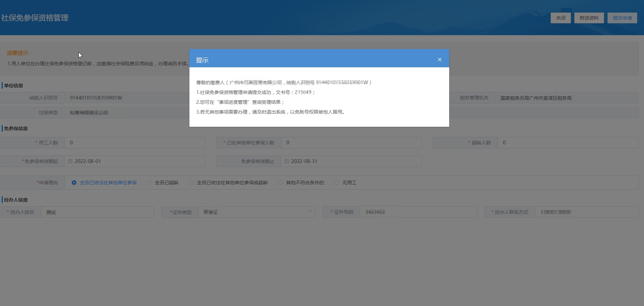Click the 证件号码 input field
Viewport: 644px width, 306px height.
click(x=418, y=212)
